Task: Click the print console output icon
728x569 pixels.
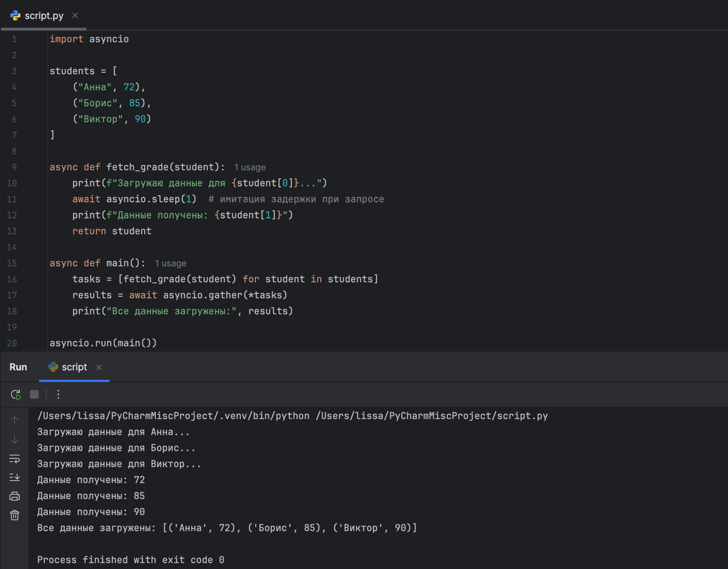Action: click(15, 496)
